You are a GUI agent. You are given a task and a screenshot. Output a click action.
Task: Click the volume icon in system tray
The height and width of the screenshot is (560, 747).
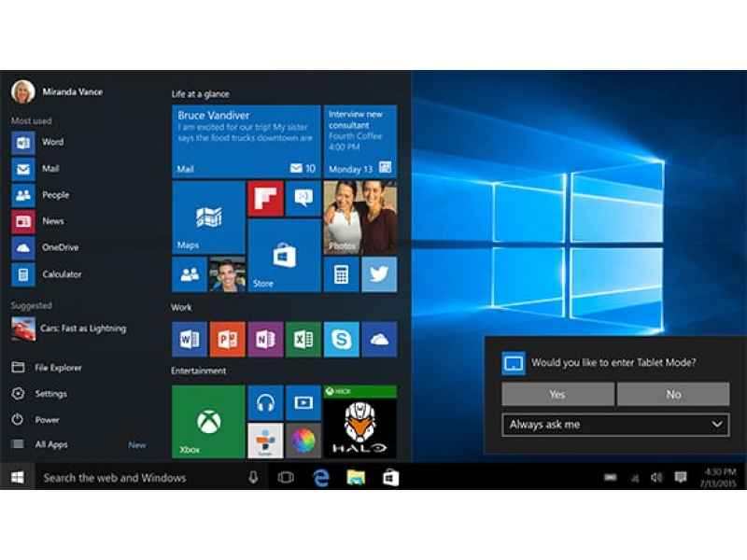click(656, 478)
